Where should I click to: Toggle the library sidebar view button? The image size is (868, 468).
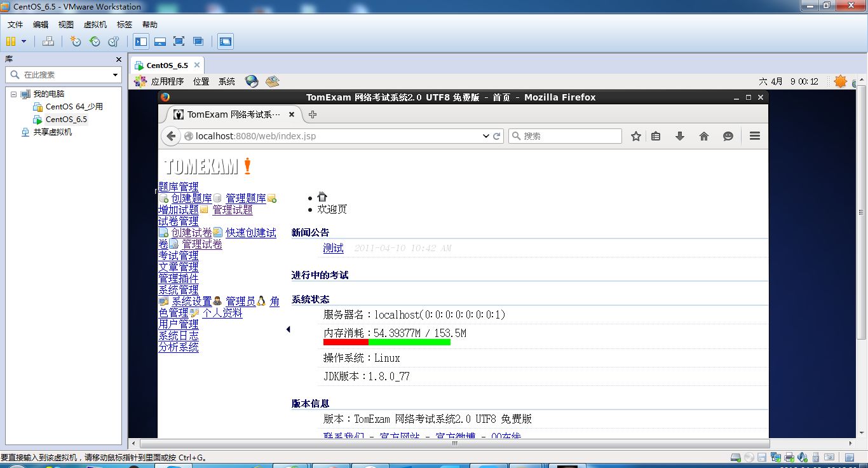pyautogui.click(x=141, y=41)
